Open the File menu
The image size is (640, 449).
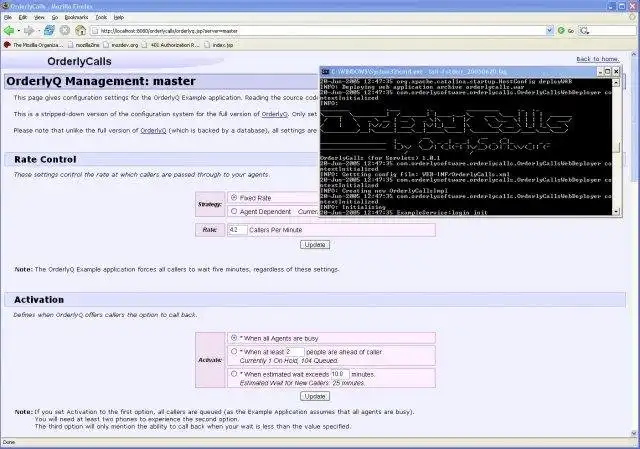click(x=8, y=18)
